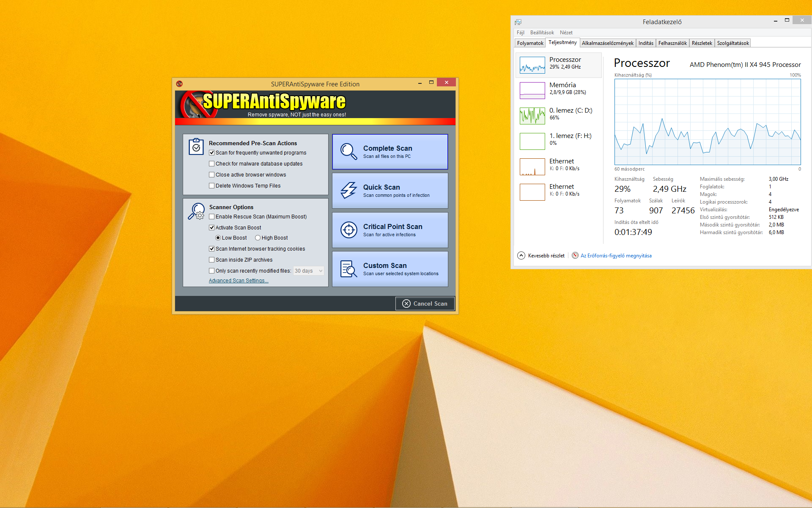
Task: Collapse details with Kevesebb részlet arrow
Action: (x=521, y=255)
